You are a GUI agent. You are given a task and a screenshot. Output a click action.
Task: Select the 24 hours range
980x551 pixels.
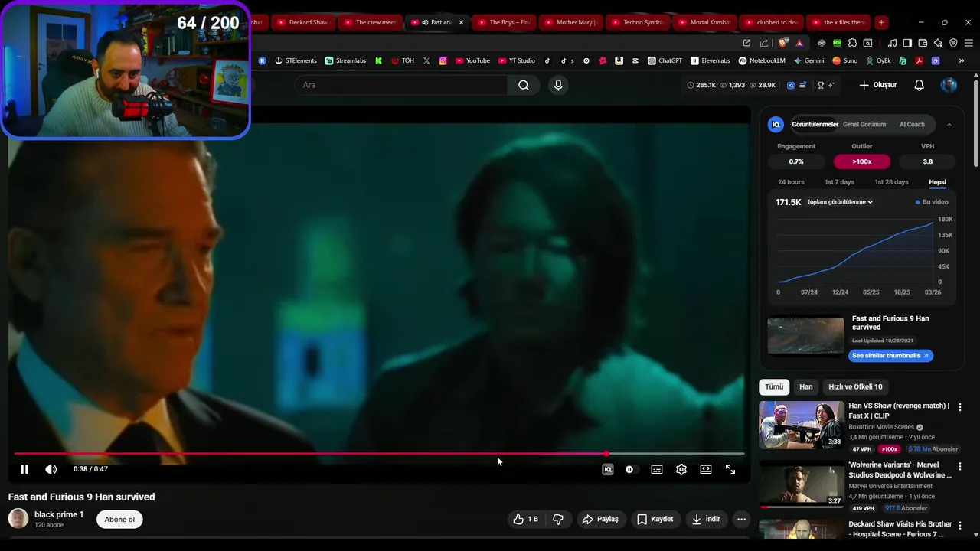[x=791, y=182]
